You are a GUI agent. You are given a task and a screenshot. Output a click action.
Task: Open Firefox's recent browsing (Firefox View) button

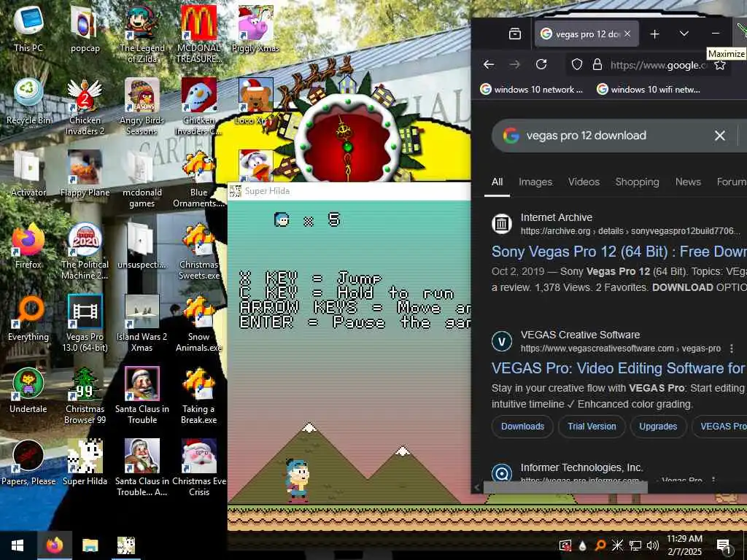coord(514,34)
